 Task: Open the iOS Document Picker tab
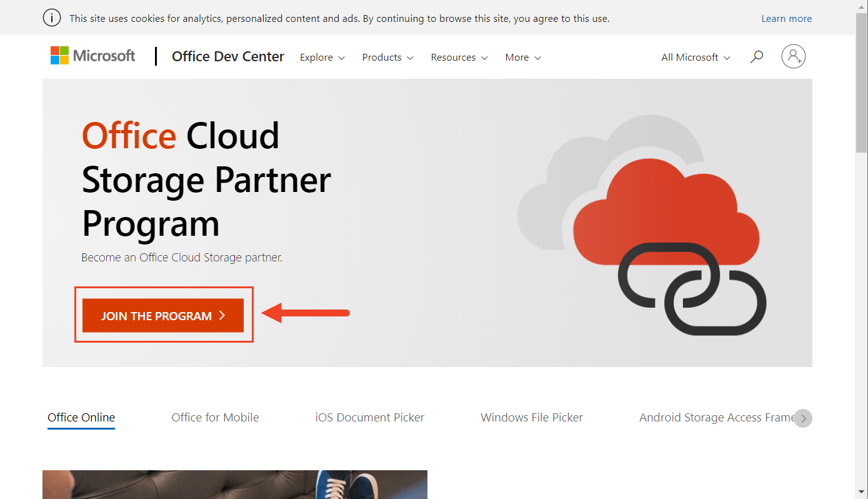[x=370, y=417]
